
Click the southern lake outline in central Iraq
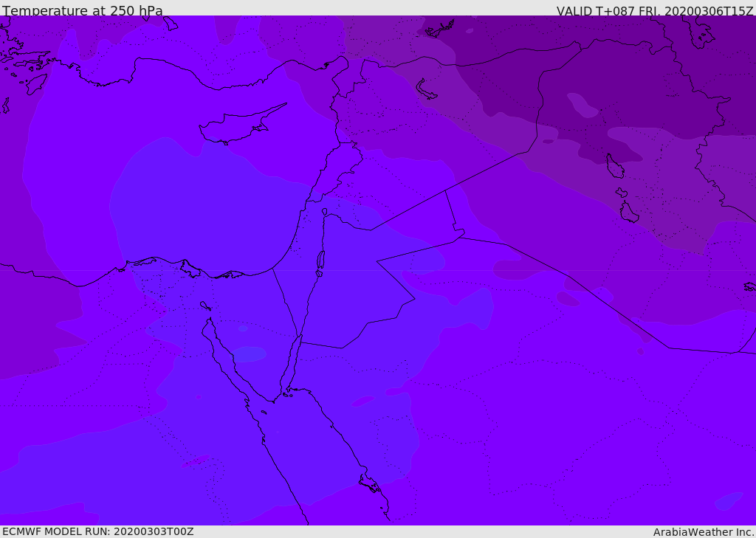click(x=628, y=213)
